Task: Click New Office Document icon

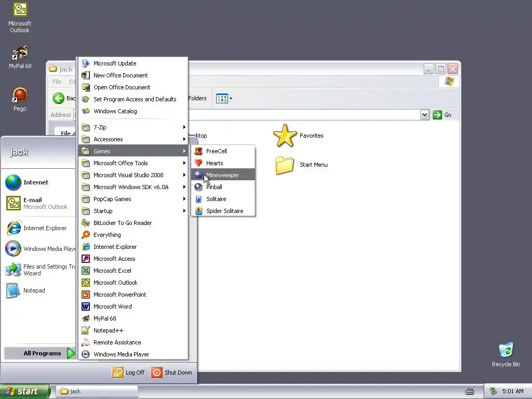Action: click(86, 75)
